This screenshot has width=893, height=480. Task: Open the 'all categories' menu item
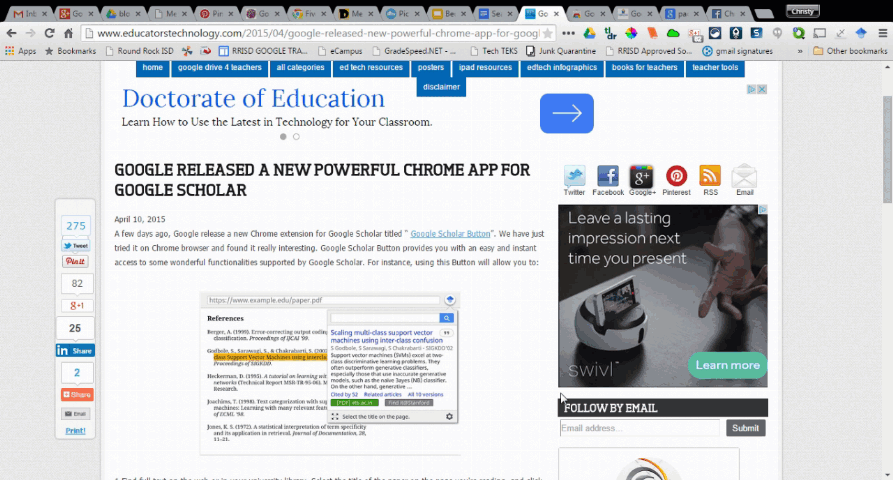(x=300, y=68)
